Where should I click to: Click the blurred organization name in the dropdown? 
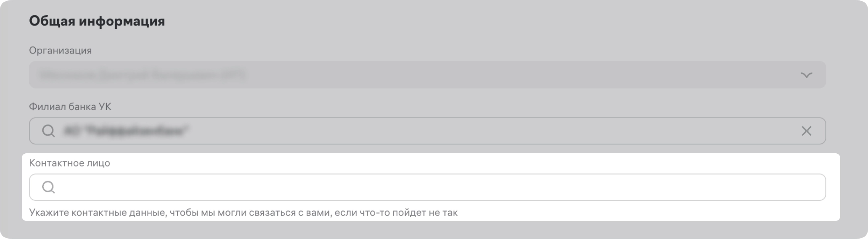point(142,75)
